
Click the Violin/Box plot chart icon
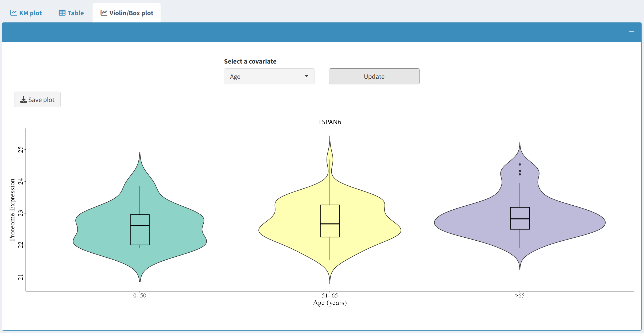tap(104, 13)
